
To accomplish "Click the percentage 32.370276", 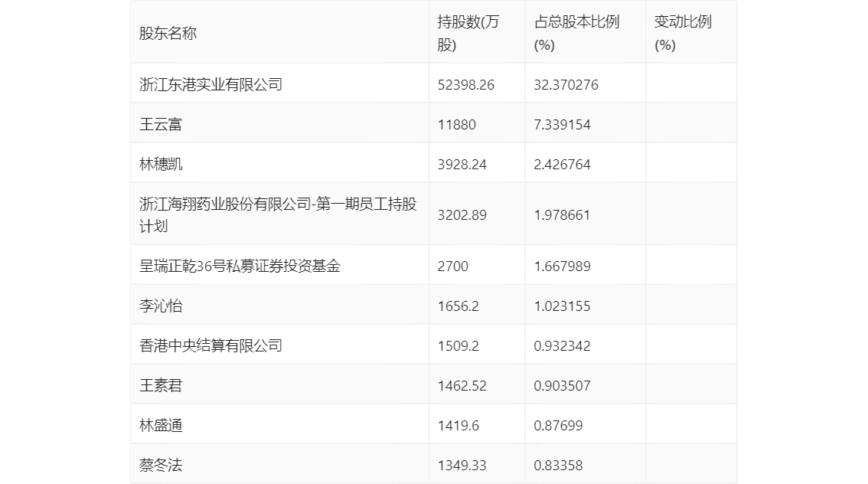I will coord(566,85).
